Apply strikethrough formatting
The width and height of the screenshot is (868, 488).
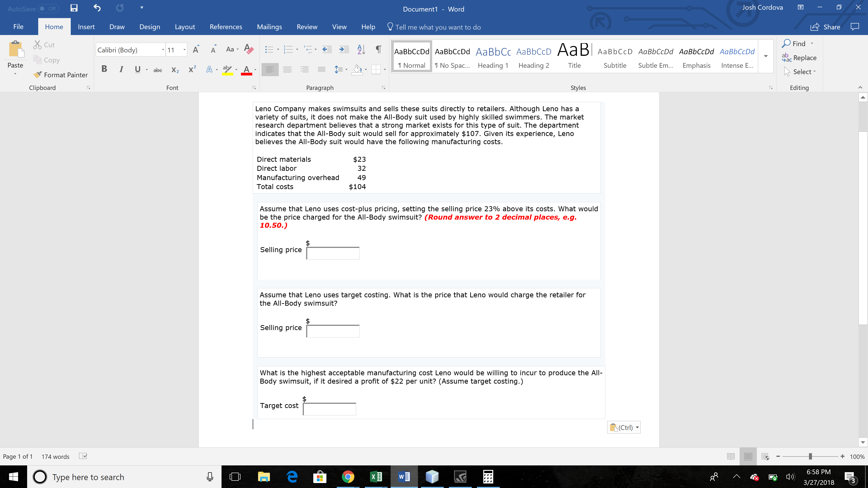[157, 70]
